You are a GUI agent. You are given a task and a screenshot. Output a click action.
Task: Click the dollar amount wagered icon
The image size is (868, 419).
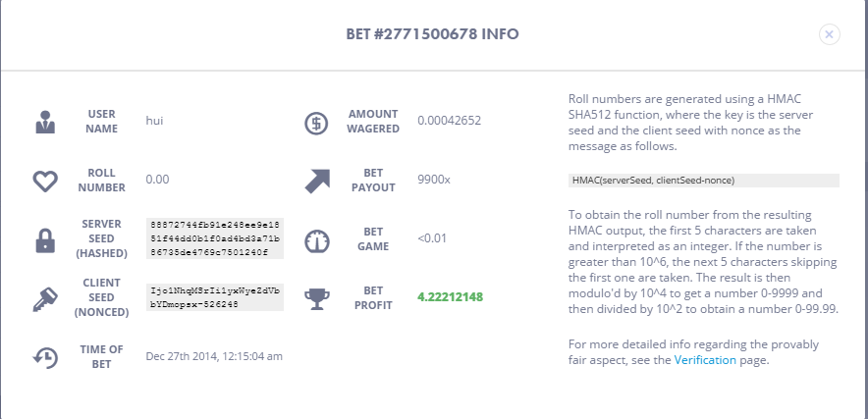click(x=316, y=123)
